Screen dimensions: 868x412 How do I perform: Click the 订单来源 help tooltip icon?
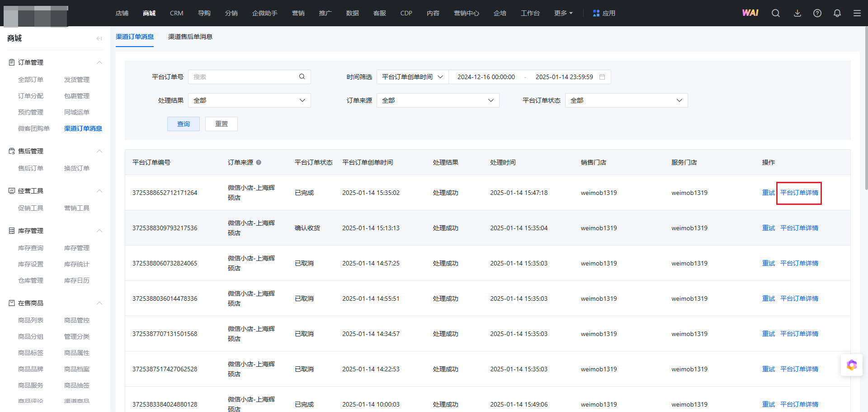(x=259, y=162)
